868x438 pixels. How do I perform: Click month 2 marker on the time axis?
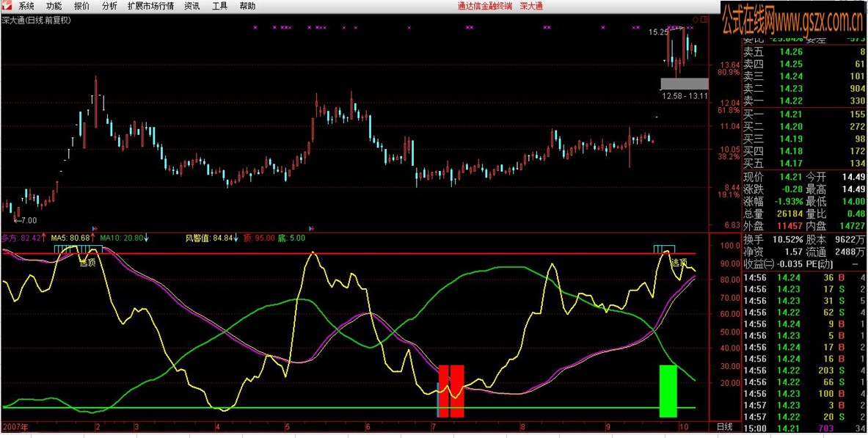tap(98, 427)
